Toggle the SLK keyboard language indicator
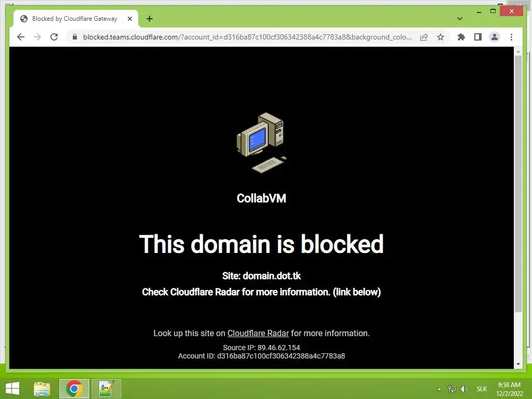This screenshot has width=532, height=399. pos(482,389)
